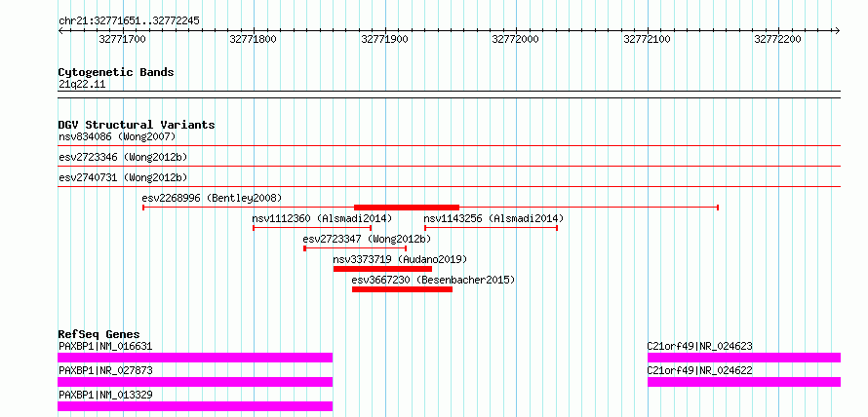Open variant nsv834086 (Wong2007)

pos(117,136)
